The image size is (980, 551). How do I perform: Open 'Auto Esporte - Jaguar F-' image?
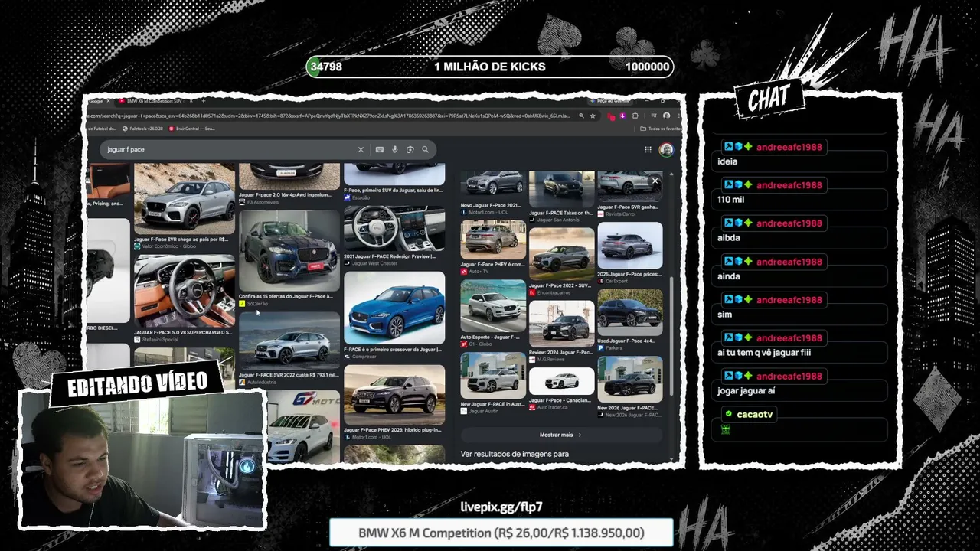[493, 305]
